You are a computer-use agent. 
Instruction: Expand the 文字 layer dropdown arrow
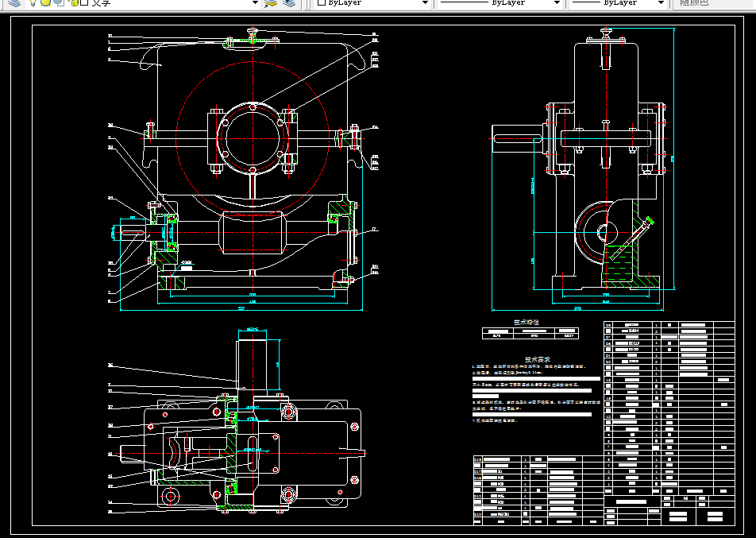click(x=255, y=3)
